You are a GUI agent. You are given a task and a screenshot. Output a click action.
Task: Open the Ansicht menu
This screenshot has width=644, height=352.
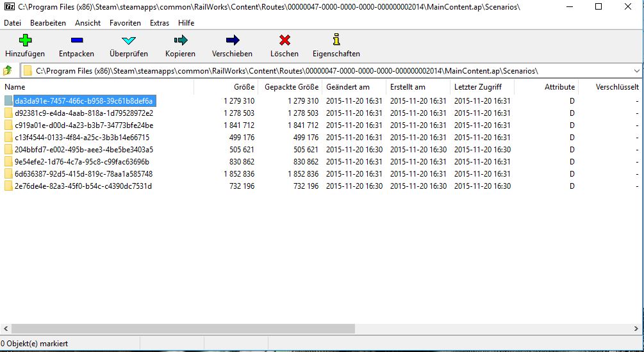pos(88,23)
